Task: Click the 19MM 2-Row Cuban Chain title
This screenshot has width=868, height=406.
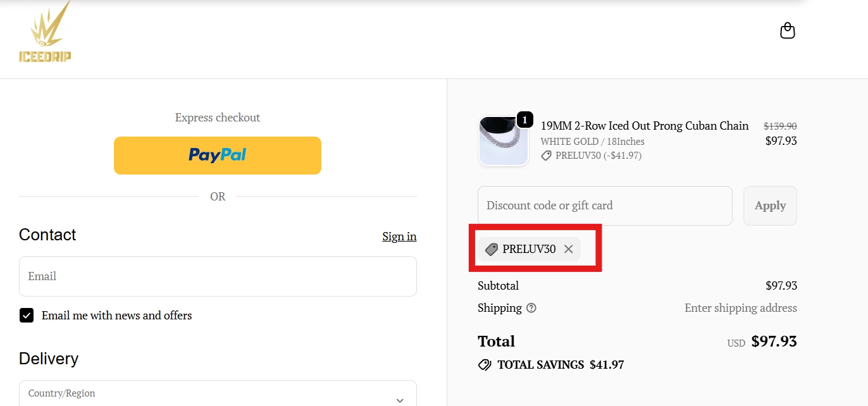Action: pyautogui.click(x=644, y=126)
